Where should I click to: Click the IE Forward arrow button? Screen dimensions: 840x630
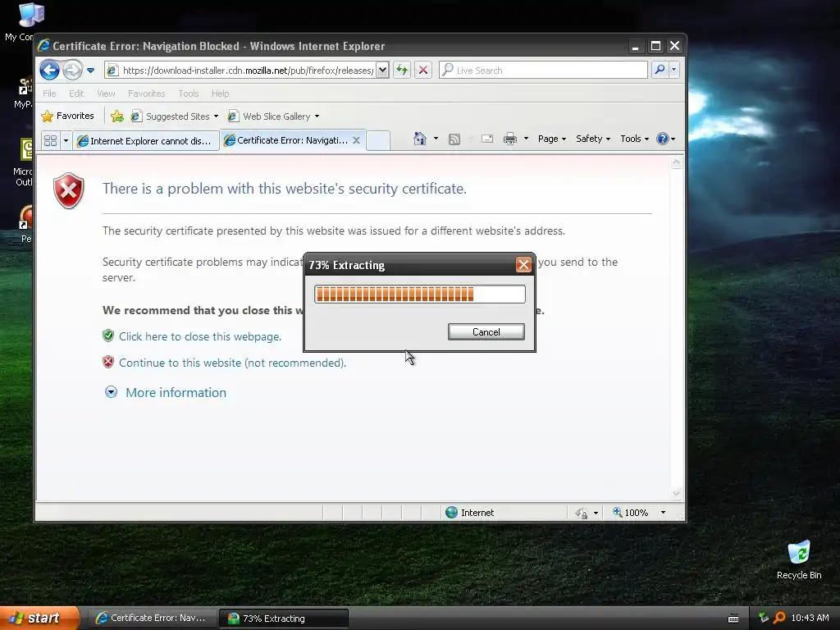[x=72, y=71]
